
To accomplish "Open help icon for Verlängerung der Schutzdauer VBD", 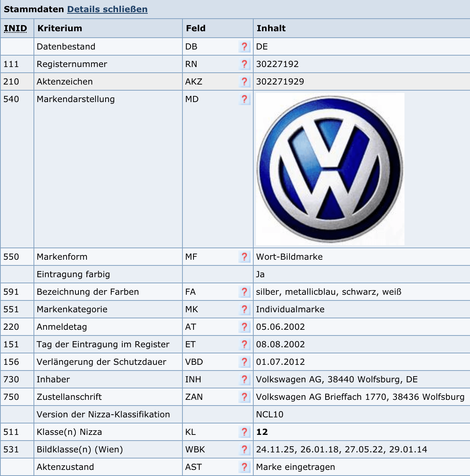I will coord(245,362).
